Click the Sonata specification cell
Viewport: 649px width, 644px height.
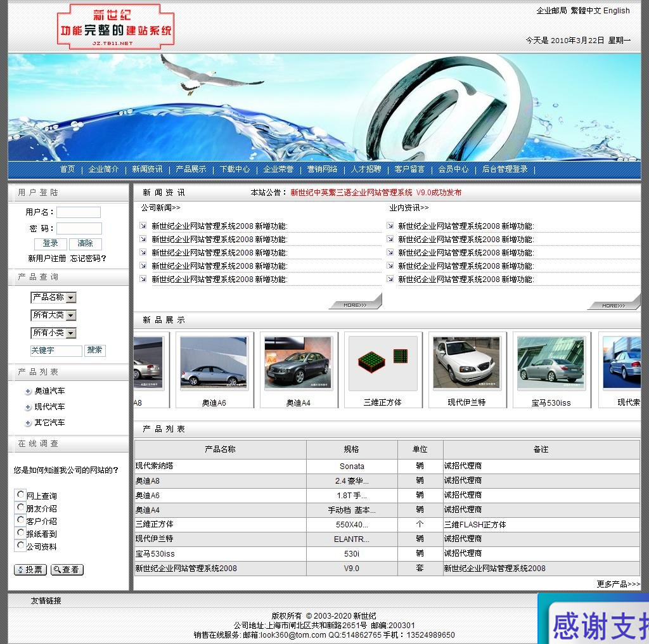point(352,467)
